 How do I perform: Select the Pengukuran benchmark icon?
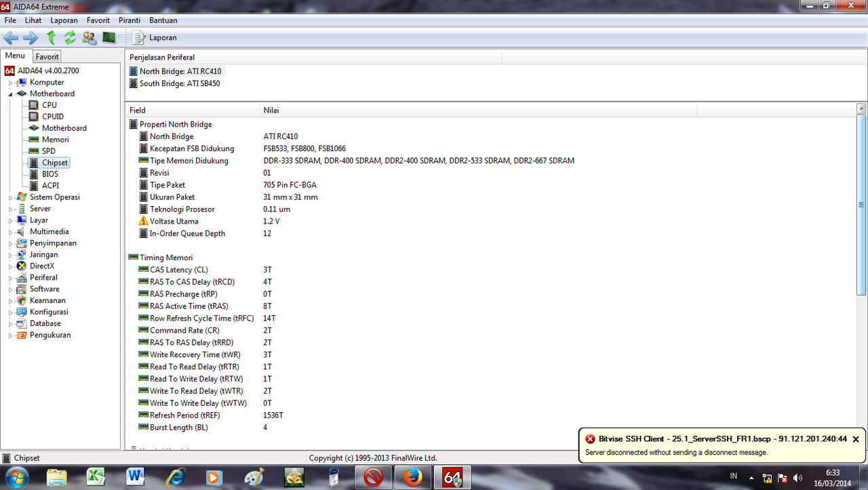pos(22,335)
